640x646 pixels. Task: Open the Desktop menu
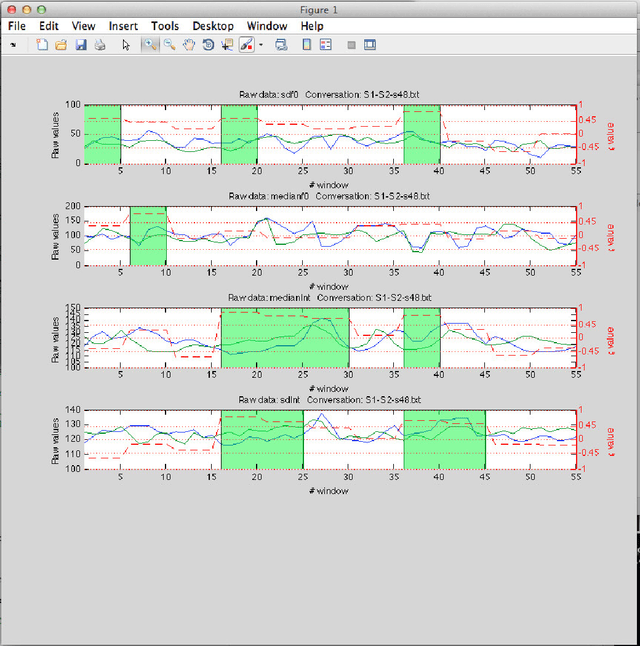(x=213, y=25)
